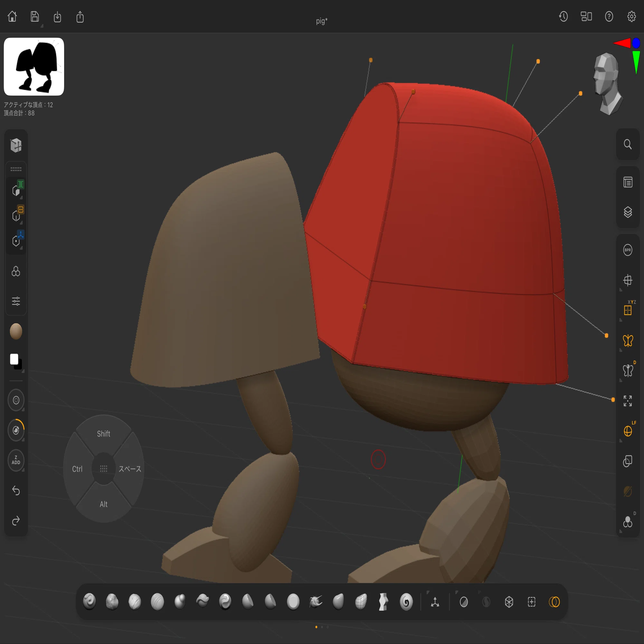Select the wavy column brush
The width and height of the screenshot is (644, 644).
click(x=383, y=602)
